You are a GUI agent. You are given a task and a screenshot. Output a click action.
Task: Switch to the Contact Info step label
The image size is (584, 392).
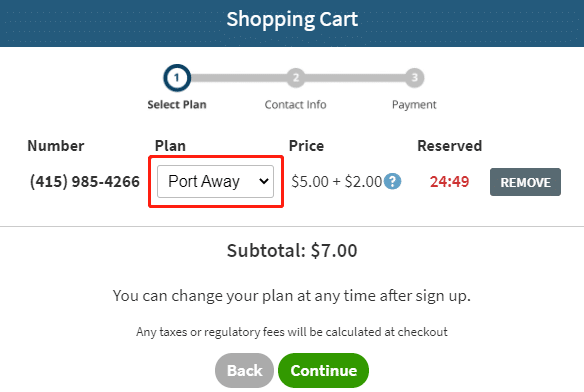point(295,105)
